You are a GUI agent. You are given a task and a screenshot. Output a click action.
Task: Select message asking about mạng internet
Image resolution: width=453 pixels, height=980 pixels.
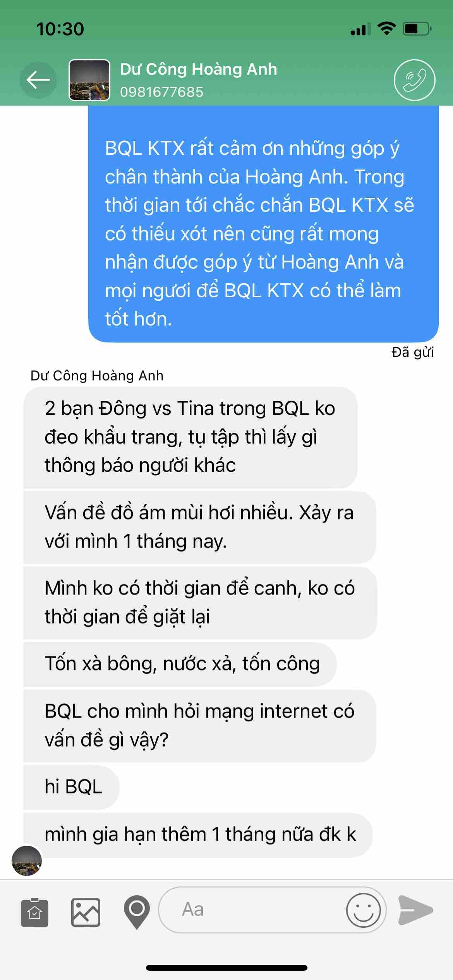(x=199, y=726)
